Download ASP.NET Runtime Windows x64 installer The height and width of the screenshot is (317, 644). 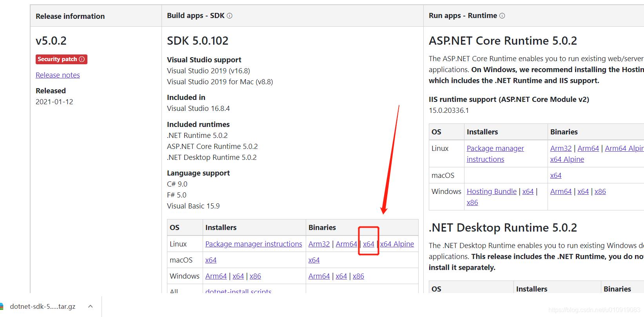(x=528, y=191)
